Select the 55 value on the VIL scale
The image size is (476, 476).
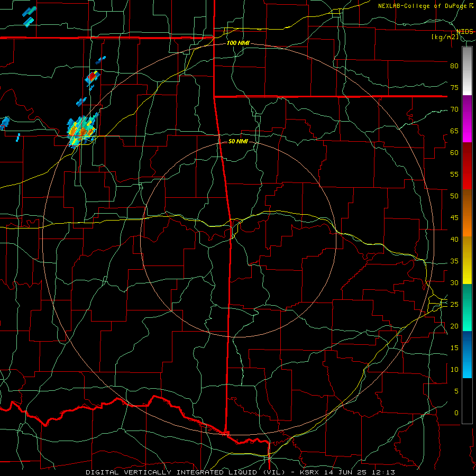pos(454,174)
